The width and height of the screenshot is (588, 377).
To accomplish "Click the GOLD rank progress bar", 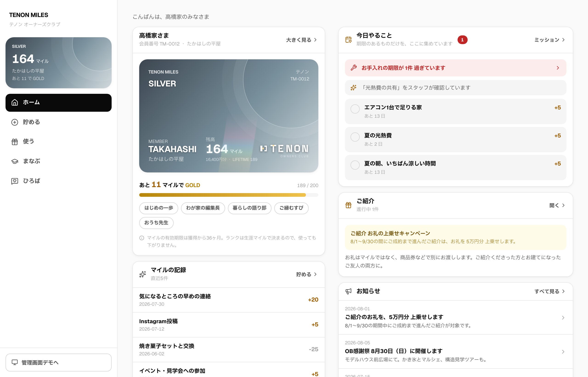I will 229,195.
